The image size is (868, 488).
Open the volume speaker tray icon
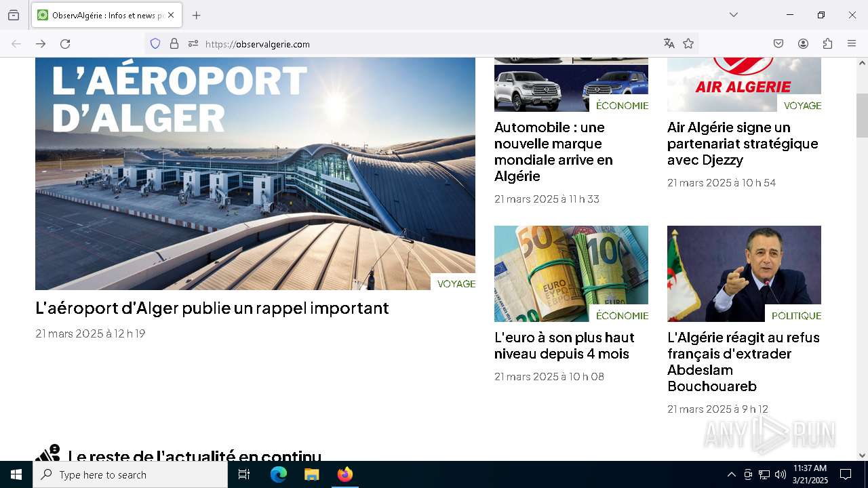coord(781,474)
